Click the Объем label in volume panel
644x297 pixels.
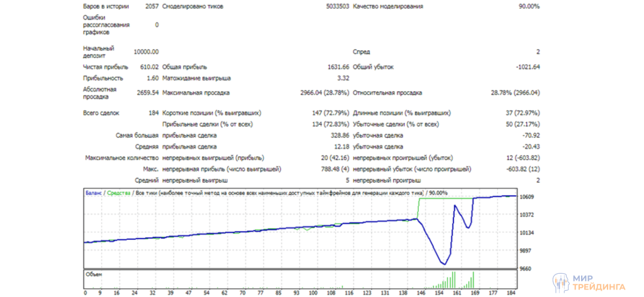tap(94, 274)
